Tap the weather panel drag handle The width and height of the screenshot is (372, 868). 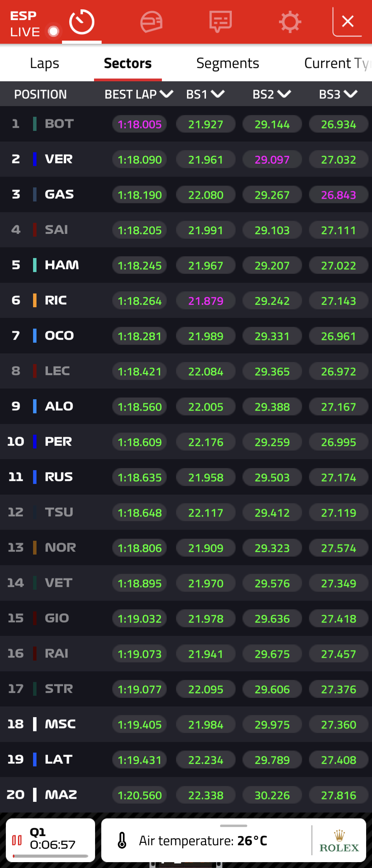[x=234, y=826]
